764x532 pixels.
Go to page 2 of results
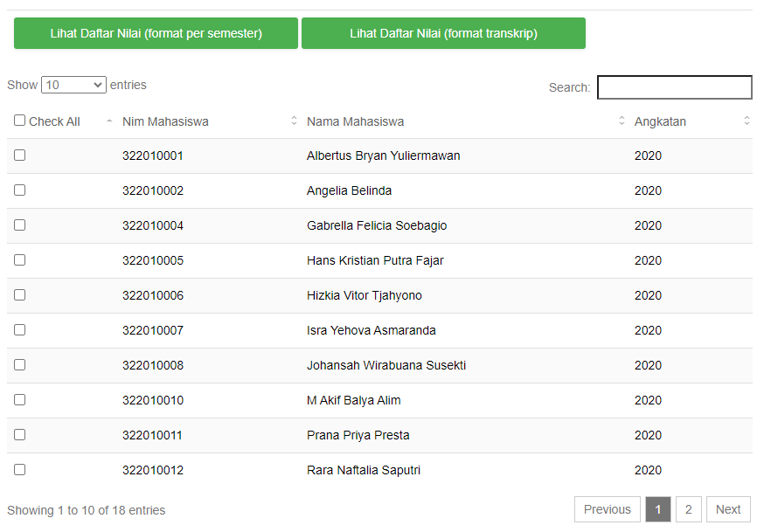click(689, 509)
